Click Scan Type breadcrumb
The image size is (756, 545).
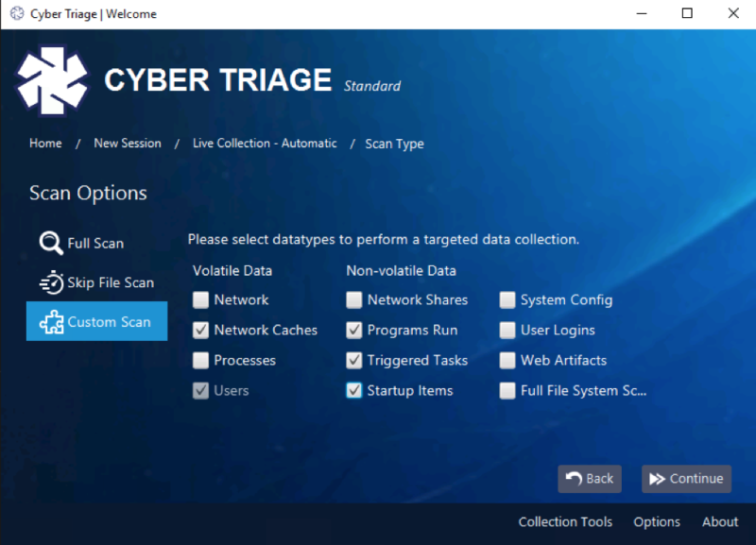[x=394, y=144]
